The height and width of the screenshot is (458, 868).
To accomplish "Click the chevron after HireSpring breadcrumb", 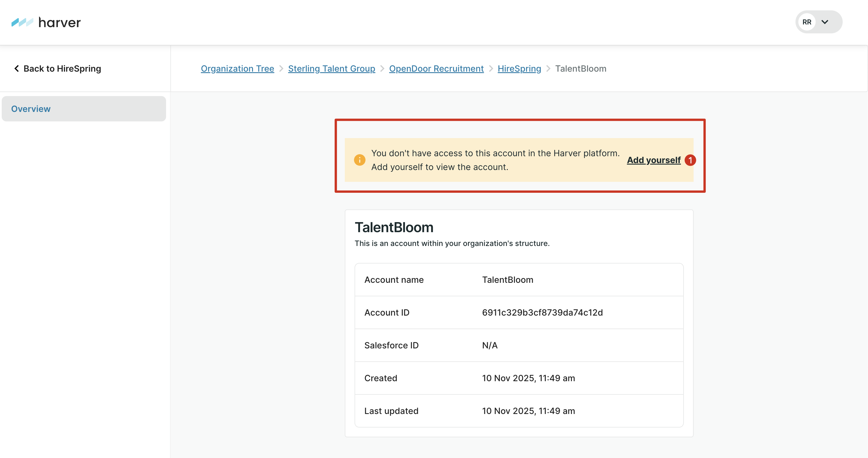I will click(x=548, y=69).
